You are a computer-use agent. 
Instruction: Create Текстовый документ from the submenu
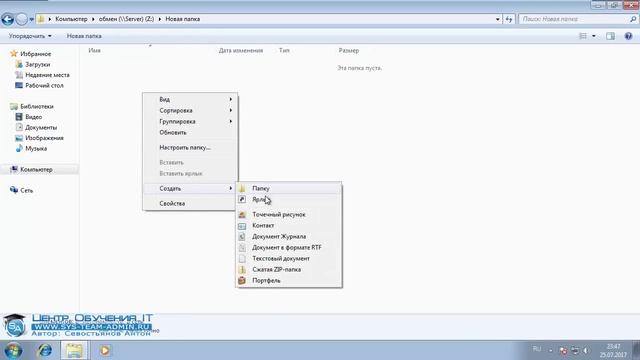click(289, 259)
